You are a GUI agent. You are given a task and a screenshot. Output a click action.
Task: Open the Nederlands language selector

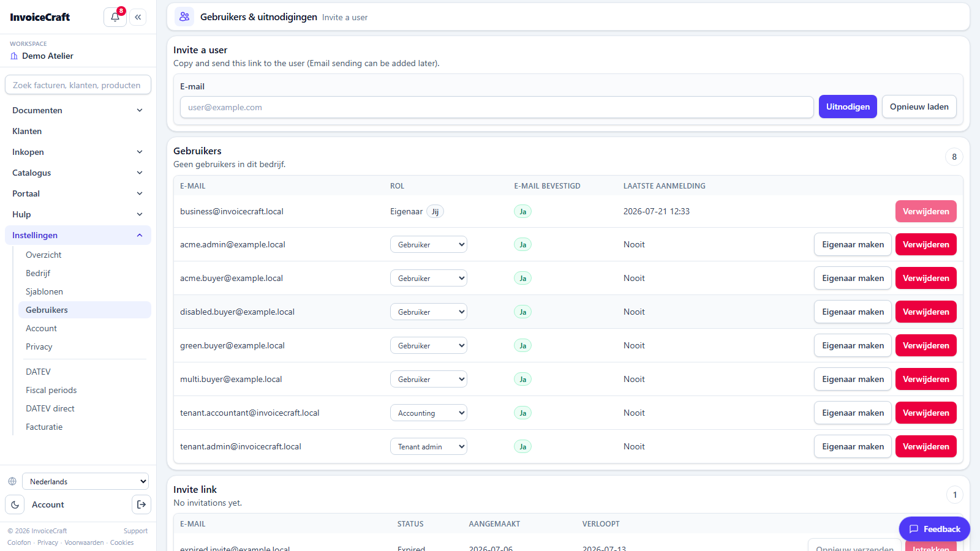click(85, 481)
